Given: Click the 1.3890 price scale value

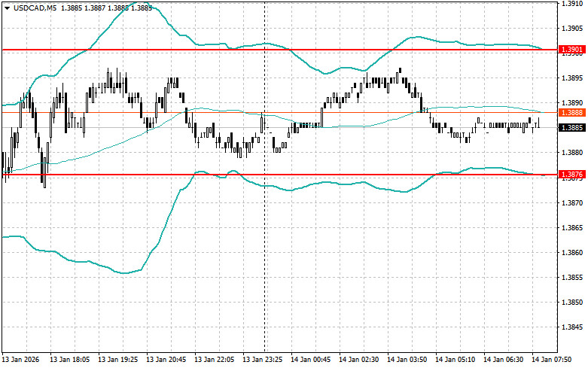Looking at the screenshot, I should [x=572, y=102].
